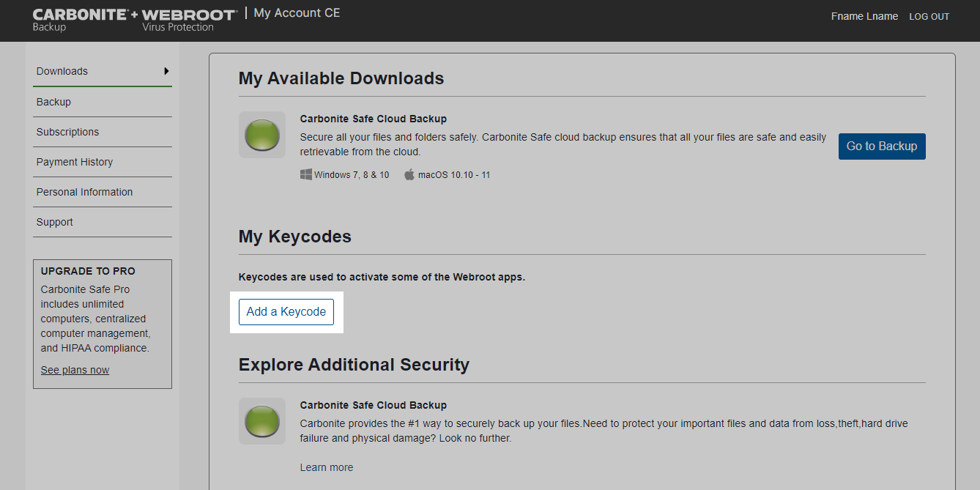Click the Fname Lname account name
980x490 pixels.
pos(864,16)
